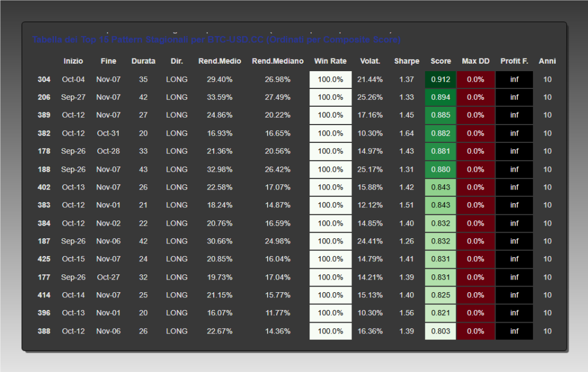Select row index 414

tap(44, 295)
